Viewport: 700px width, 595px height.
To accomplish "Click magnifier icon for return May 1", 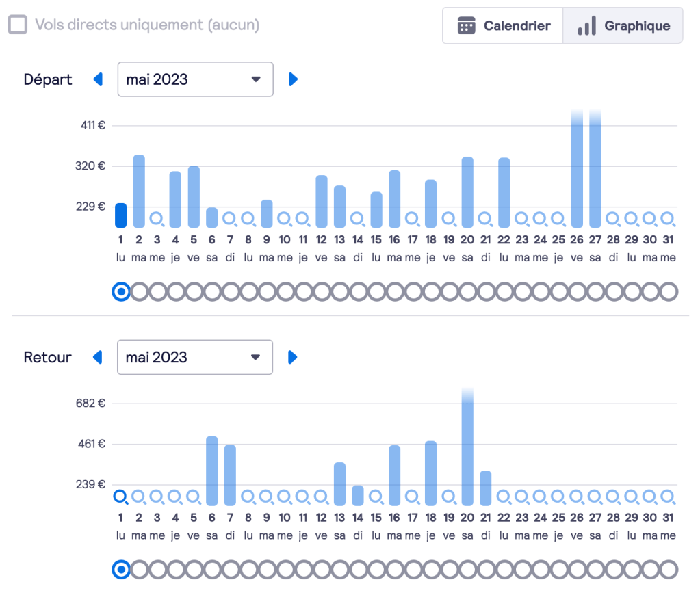I will (x=121, y=497).
